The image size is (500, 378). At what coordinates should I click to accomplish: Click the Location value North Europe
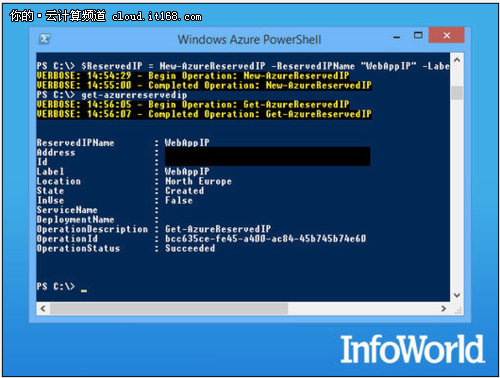click(x=198, y=181)
